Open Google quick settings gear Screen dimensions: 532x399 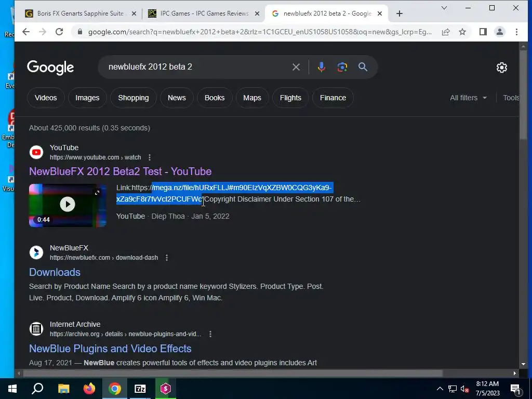tap(502, 68)
